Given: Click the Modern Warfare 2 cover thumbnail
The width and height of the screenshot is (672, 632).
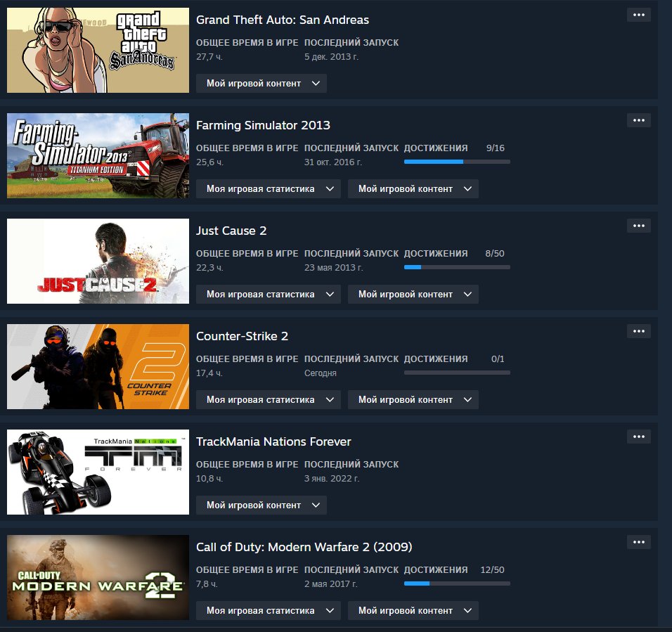Looking at the screenshot, I should tap(97, 577).
